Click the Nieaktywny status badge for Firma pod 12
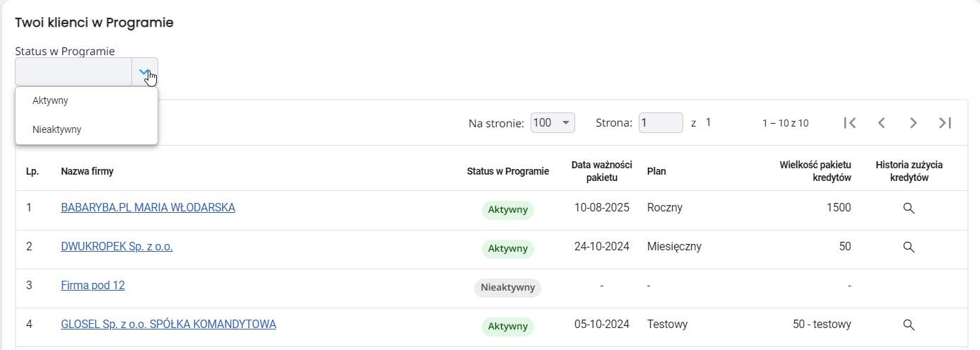This screenshot has width=980, height=350. [x=507, y=288]
